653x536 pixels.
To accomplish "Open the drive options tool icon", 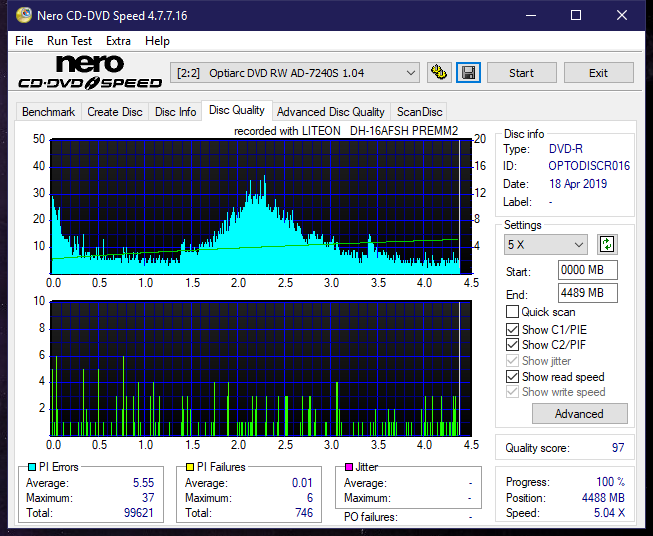I will click(439, 73).
